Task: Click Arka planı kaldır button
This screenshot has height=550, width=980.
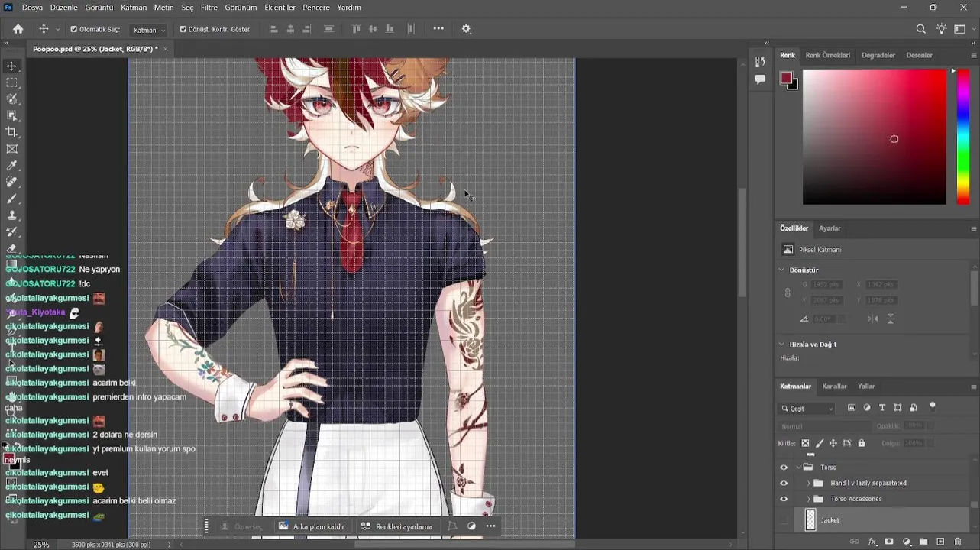Action: click(x=312, y=526)
